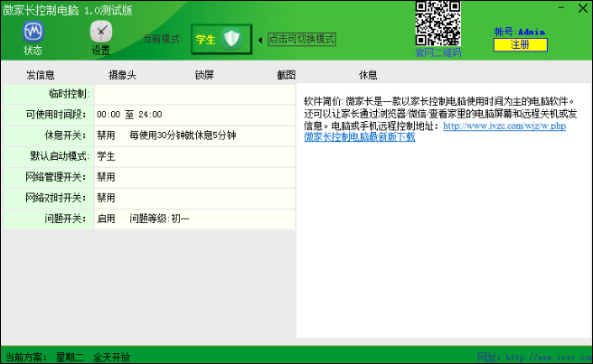Open the 官网二维码 link
Image resolution: width=593 pixels, height=364 pixels.
tap(438, 53)
